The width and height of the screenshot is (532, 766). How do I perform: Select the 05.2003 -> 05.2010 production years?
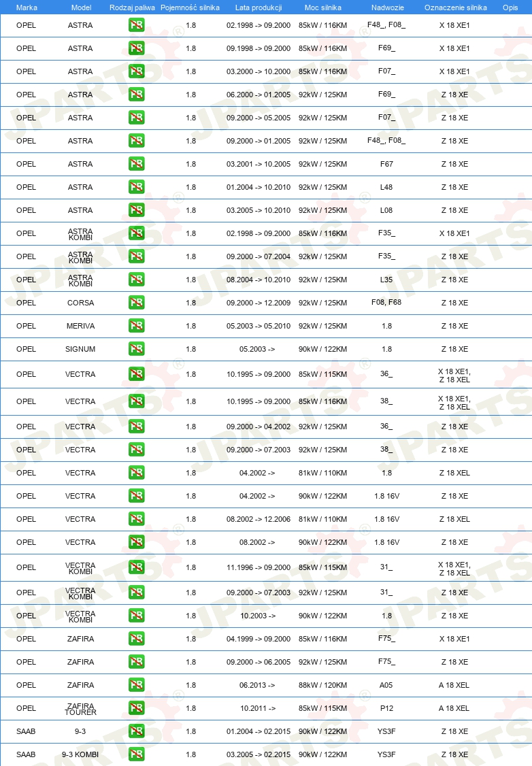click(x=259, y=326)
